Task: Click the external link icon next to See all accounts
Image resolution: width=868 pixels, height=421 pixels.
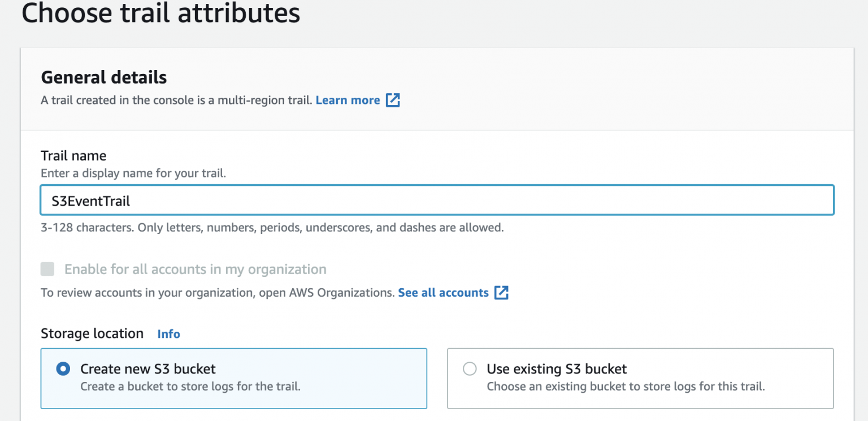Action: pyautogui.click(x=502, y=293)
